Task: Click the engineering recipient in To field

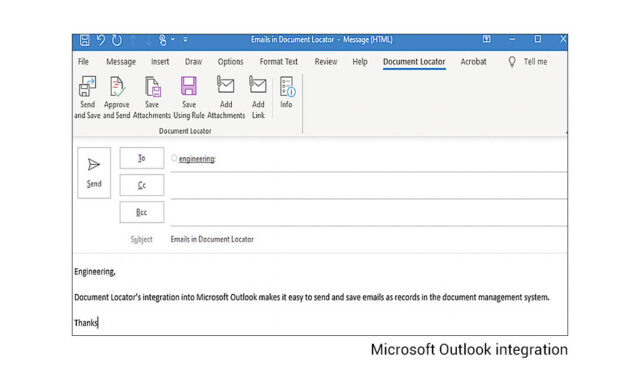Action: 197,159
